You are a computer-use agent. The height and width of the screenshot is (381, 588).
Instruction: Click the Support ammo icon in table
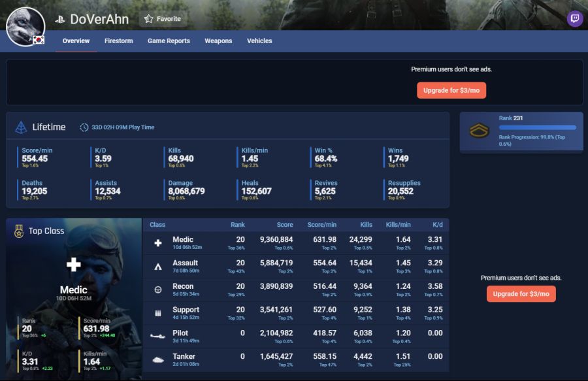tap(158, 313)
